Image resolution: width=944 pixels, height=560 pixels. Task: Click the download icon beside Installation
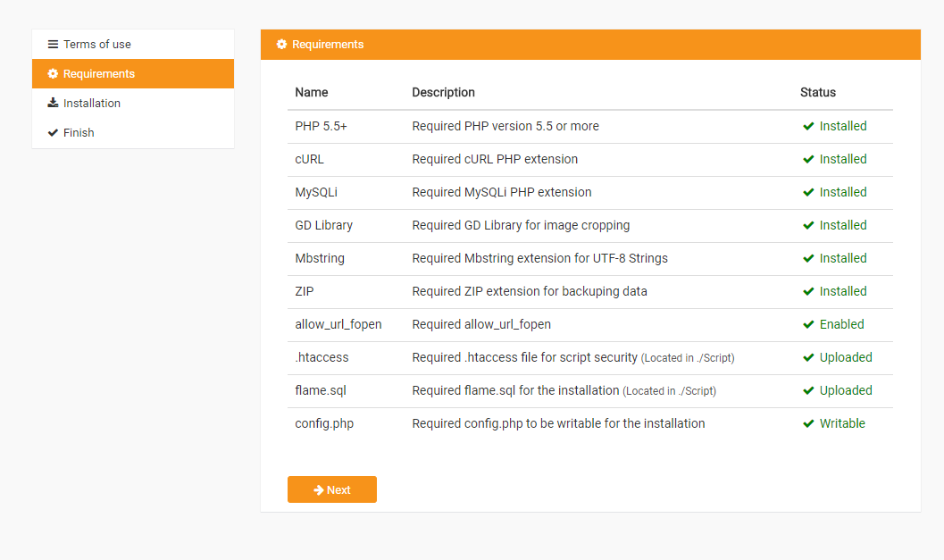pyautogui.click(x=52, y=103)
